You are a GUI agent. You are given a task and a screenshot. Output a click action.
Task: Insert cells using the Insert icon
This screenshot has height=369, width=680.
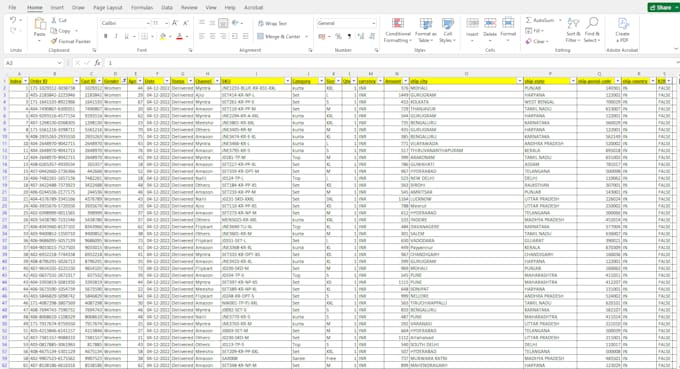[x=472, y=23]
